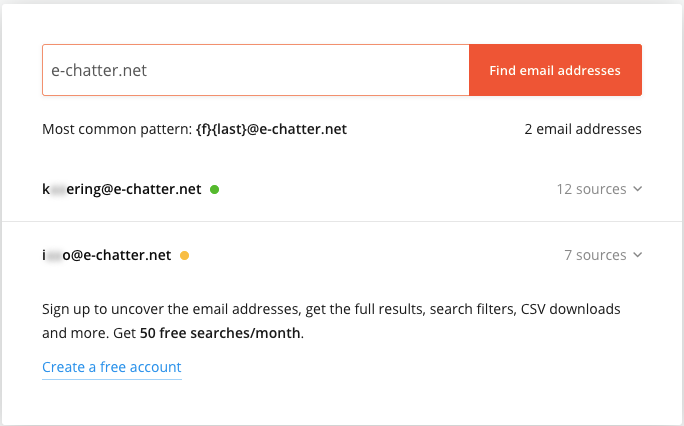The height and width of the screenshot is (426, 684).
Task: Click the Most common pattern label
Action: 117,129
